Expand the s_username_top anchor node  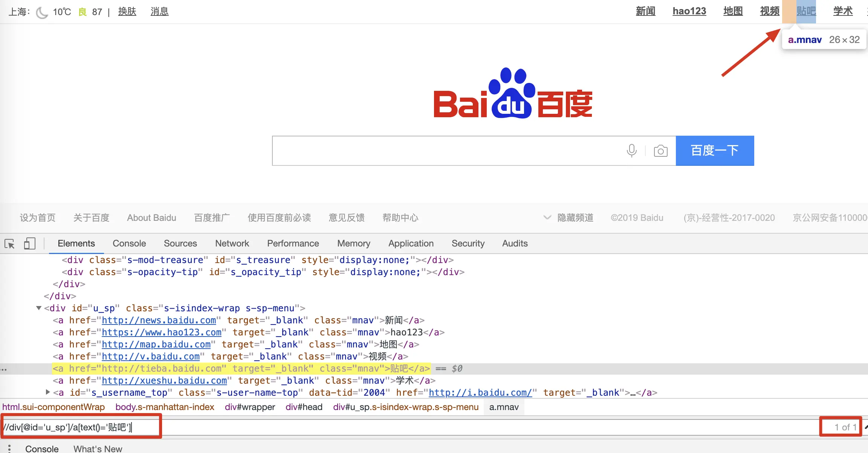tap(48, 392)
